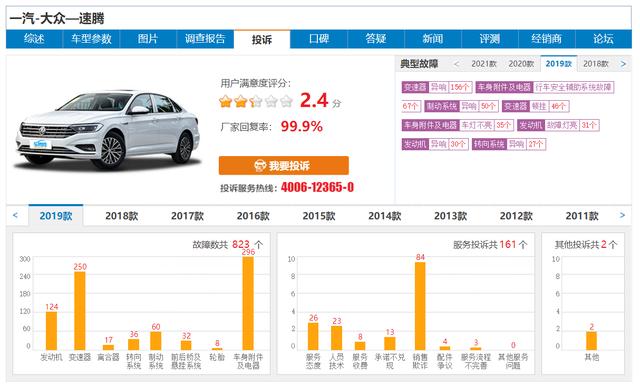The image size is (640, 386).
Task: Open the 评测 tab
Action: pyautogui.click(x=489, y=39)
